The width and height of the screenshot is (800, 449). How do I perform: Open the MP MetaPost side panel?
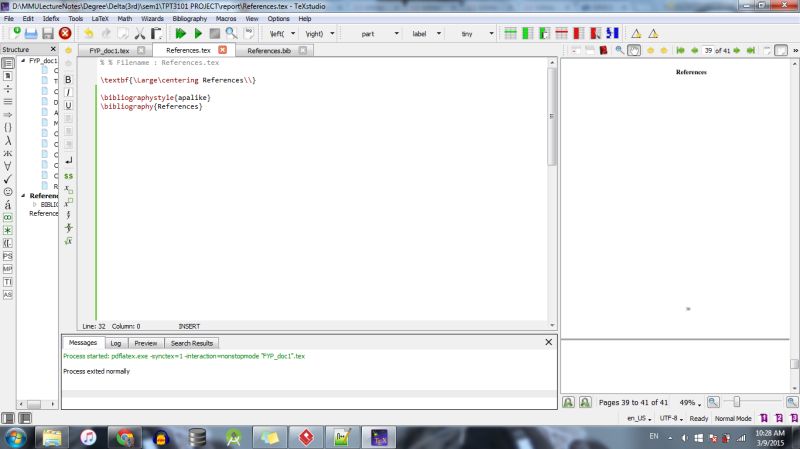pyautogui.click(x=8, y=269)
